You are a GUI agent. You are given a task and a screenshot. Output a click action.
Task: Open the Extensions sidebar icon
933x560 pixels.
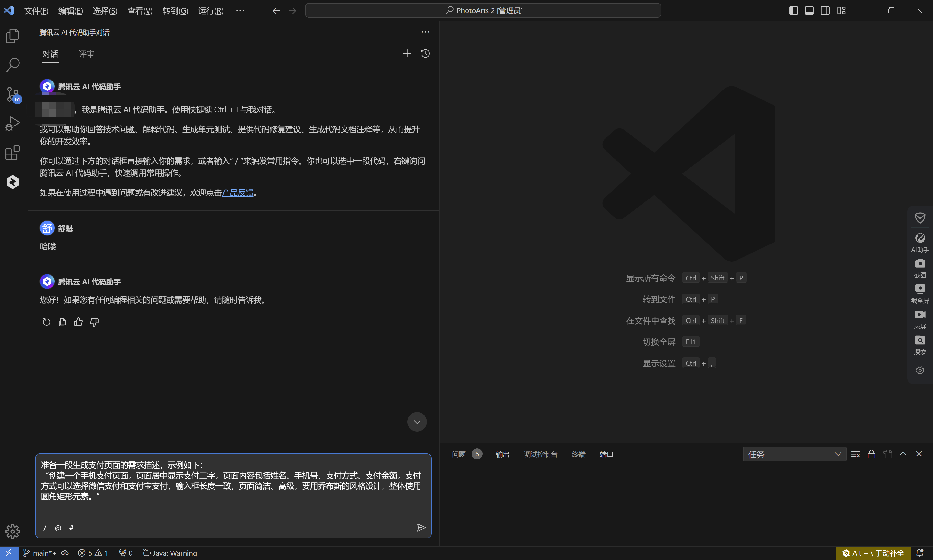pos(12,153)
